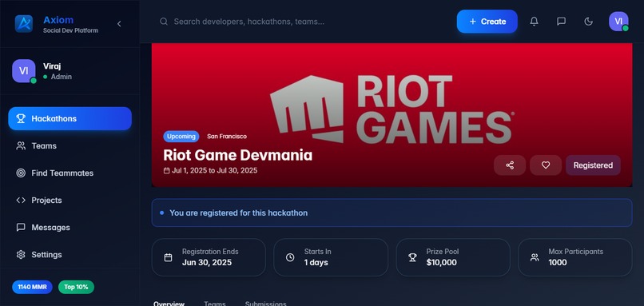Click the Settings gear icon
The image size is (644, 306).
(21, 255)
